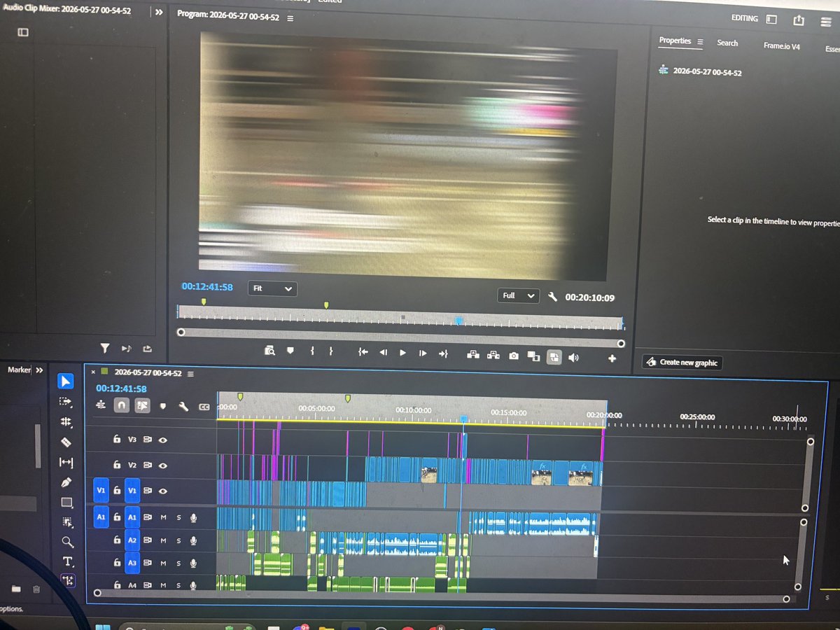Switch to the Search tab
Viewport: 840px width, 630px height.
pyautogui.click(x=727, y=43)
